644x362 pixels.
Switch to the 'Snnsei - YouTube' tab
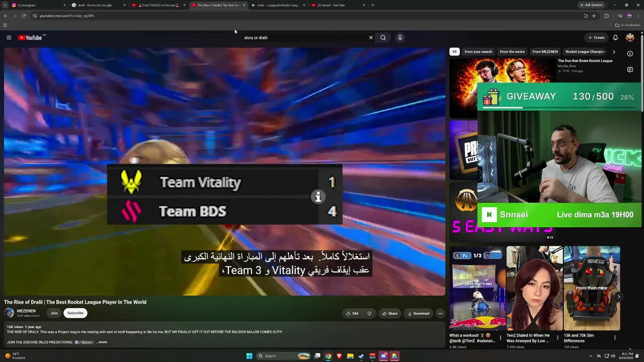(x=338, y=5)
